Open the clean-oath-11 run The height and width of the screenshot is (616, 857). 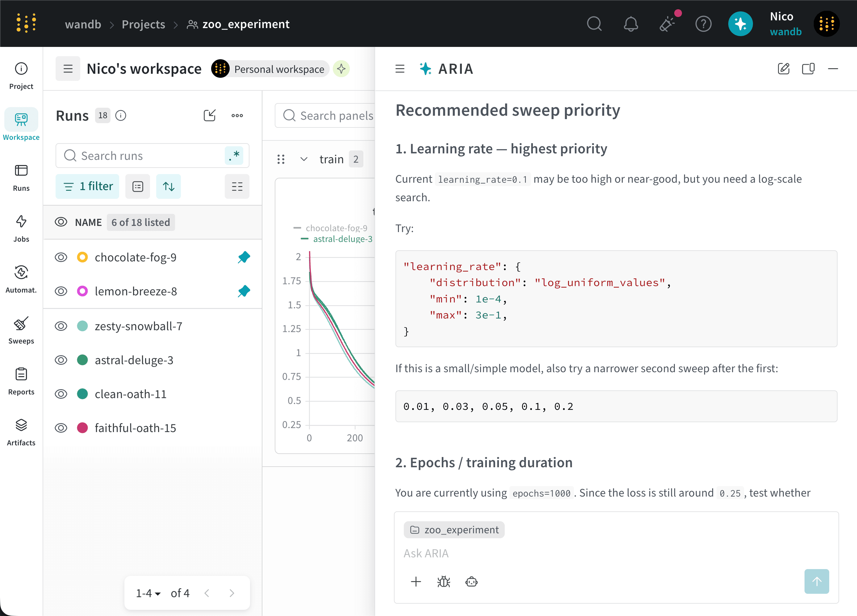[131, 394]
